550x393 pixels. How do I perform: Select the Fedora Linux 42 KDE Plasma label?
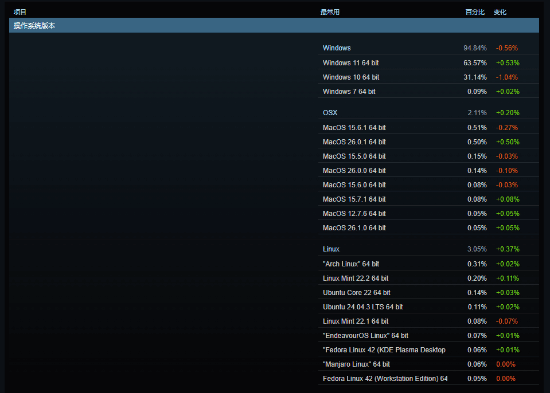[x=384, y=350]
